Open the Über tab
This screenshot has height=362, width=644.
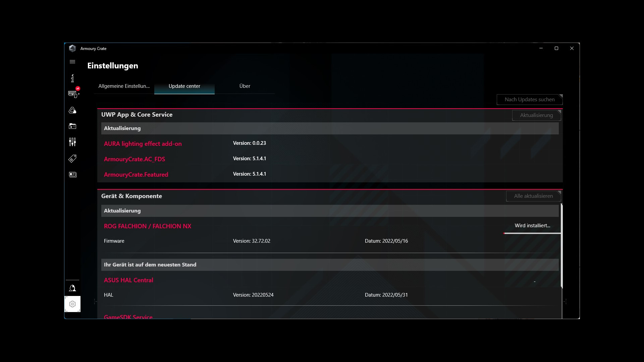245,86
